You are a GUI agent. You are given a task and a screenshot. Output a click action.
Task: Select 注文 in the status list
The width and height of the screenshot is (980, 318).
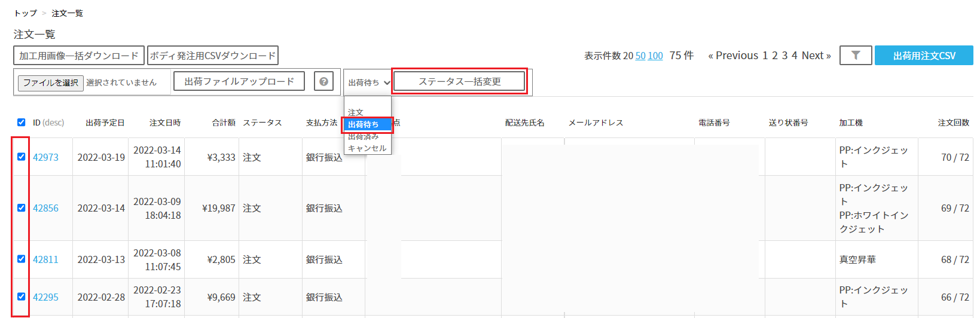click(x=368, y=112)
